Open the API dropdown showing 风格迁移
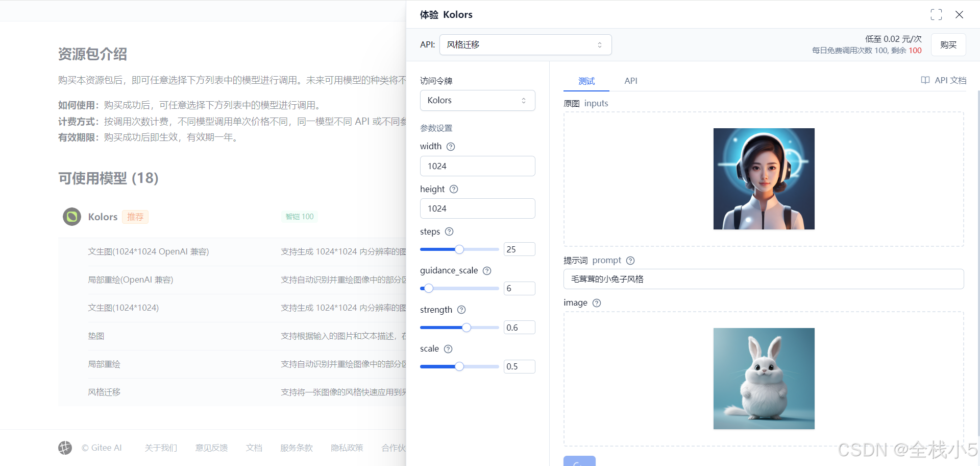This screenshot has width=980, height=466. tap(526, 45)
